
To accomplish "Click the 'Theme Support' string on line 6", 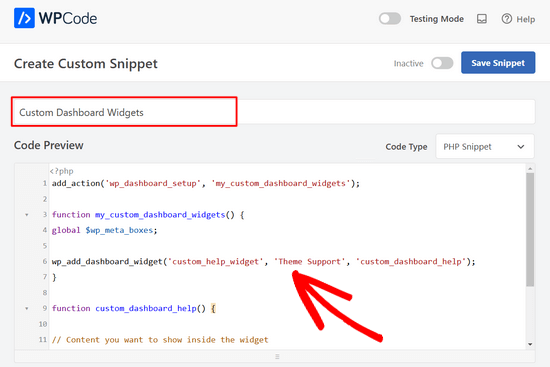I will point(309,261).
